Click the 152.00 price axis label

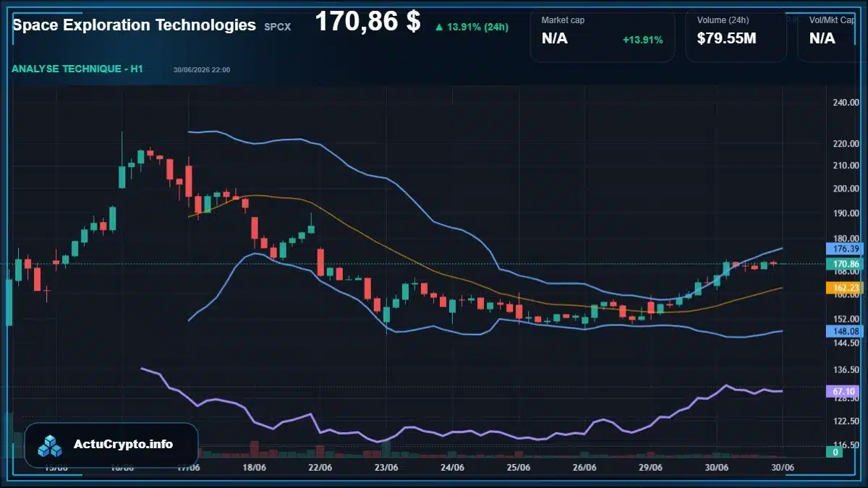pyautogui.click(x=845, y=319)
